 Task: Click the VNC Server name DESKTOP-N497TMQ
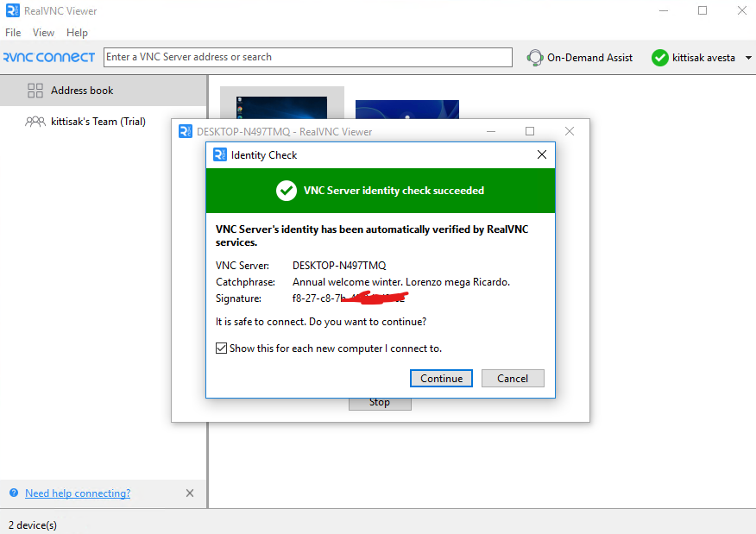tap(339, 266)
